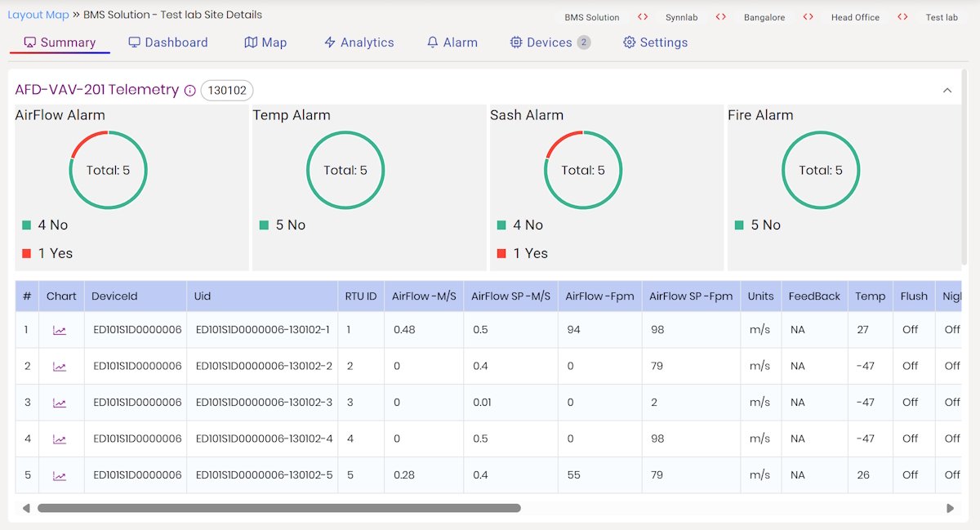Open chart icon for row 1

(60, 330)
